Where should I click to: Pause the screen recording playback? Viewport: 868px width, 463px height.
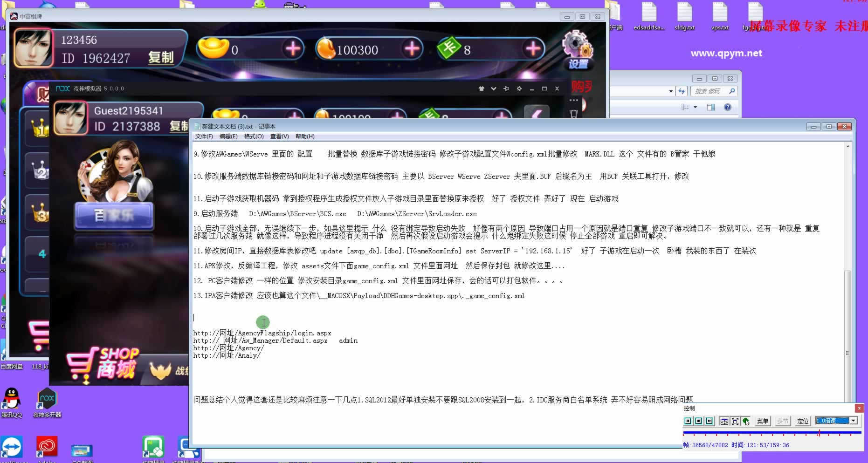tap(688, 421)
